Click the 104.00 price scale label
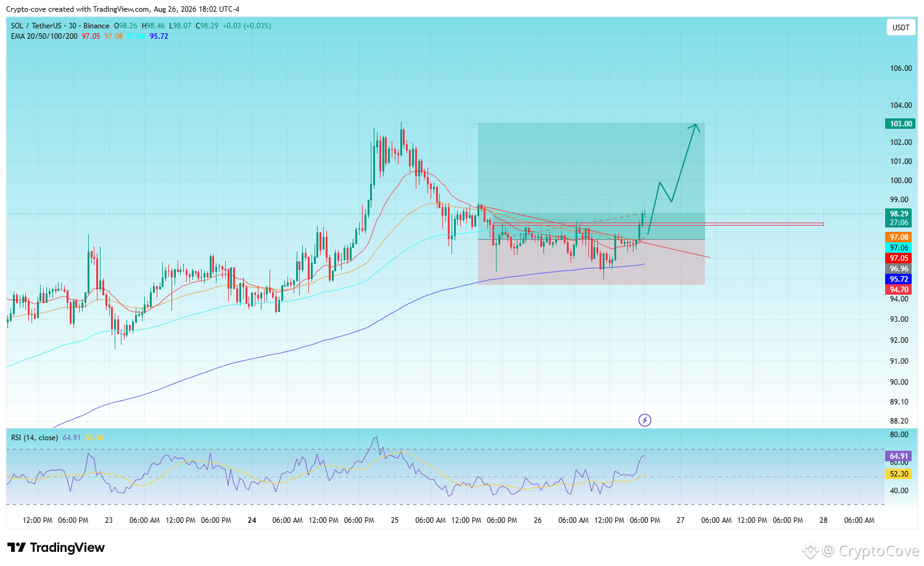924x566 pixels. click(x=901, y=105)
